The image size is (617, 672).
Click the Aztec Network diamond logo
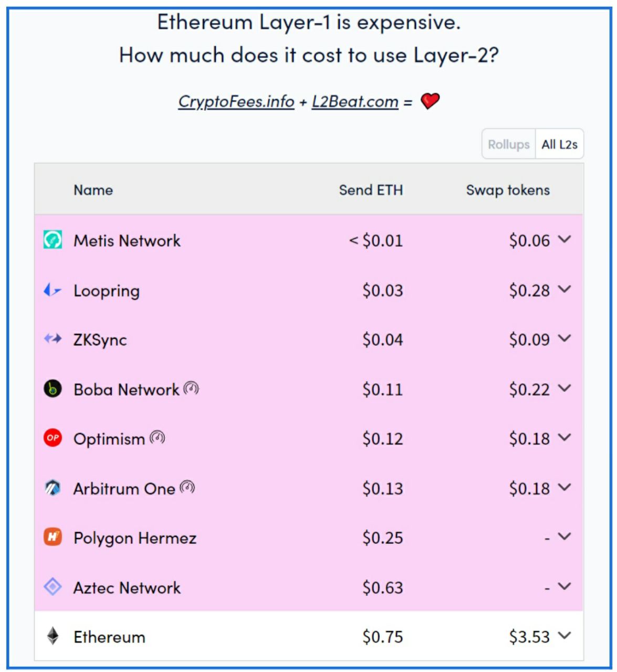(53, 587)
